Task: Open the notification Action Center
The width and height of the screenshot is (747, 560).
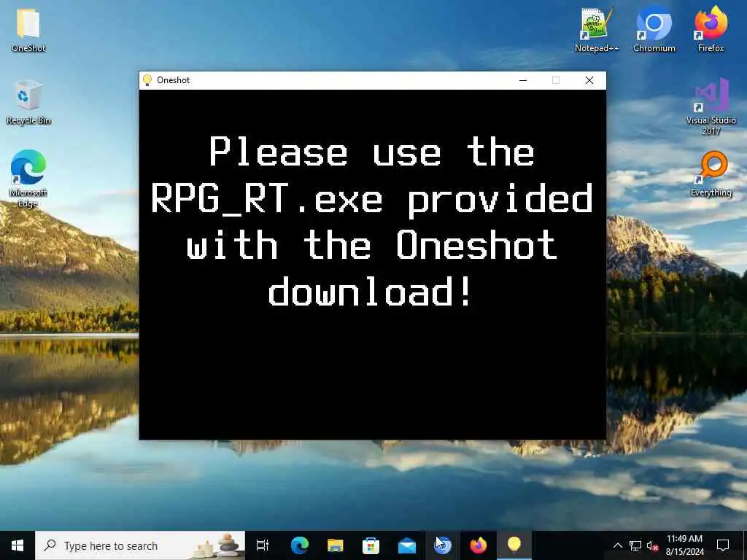Action: coord(723,545)
